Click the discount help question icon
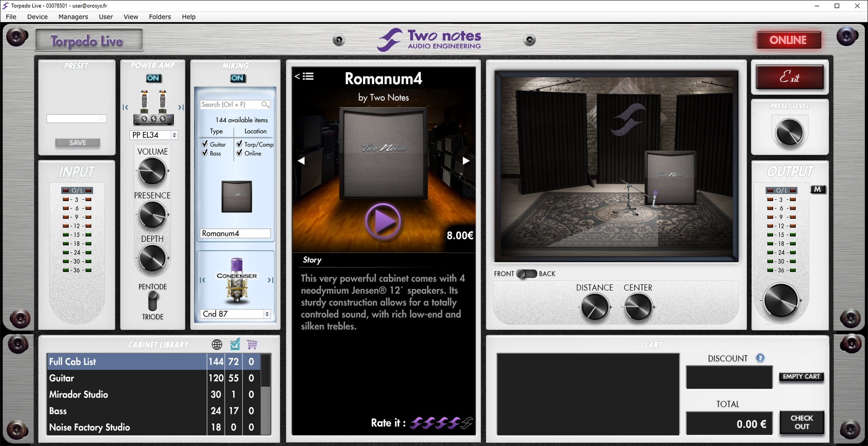This screenshot has height=446, width=868. click(760, 358)
